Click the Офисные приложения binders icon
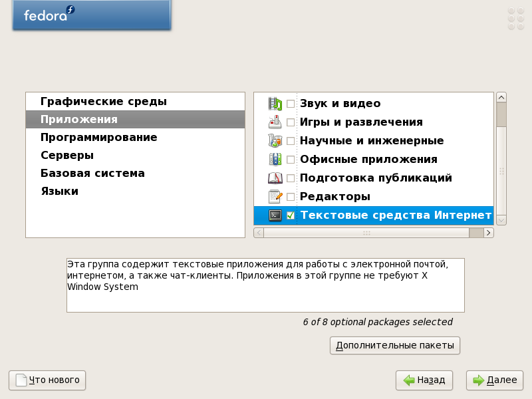 point(275,159)
